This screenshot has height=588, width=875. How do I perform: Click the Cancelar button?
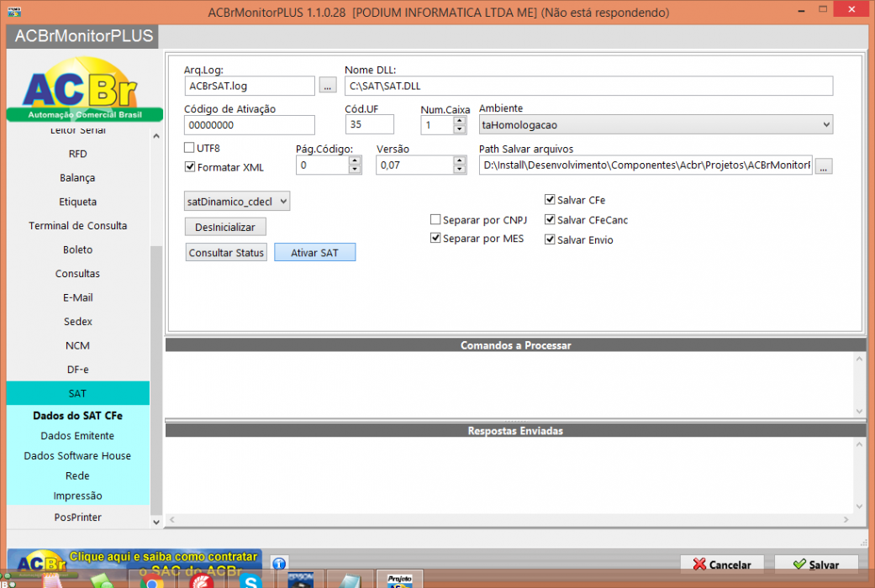722,564
